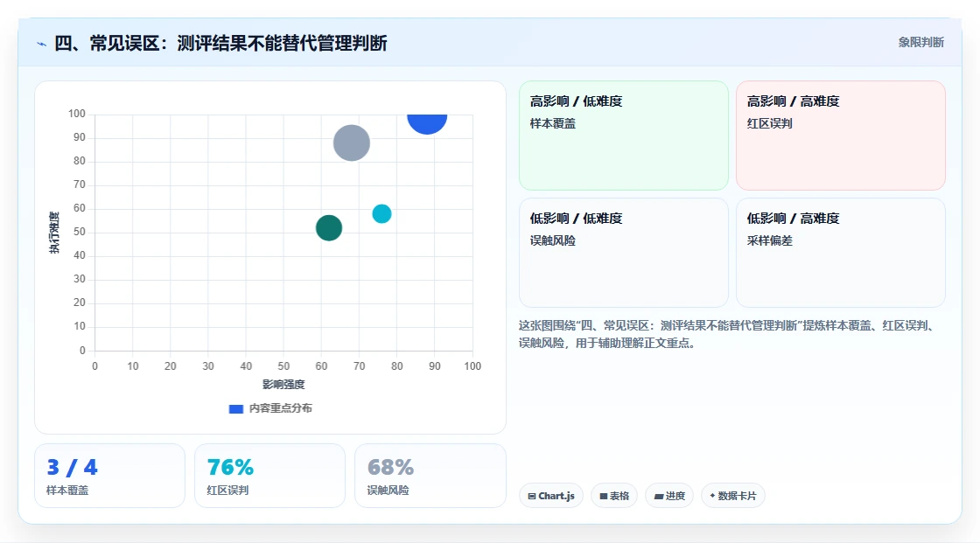Click the Chart.js tag icon

click(532, 496)
